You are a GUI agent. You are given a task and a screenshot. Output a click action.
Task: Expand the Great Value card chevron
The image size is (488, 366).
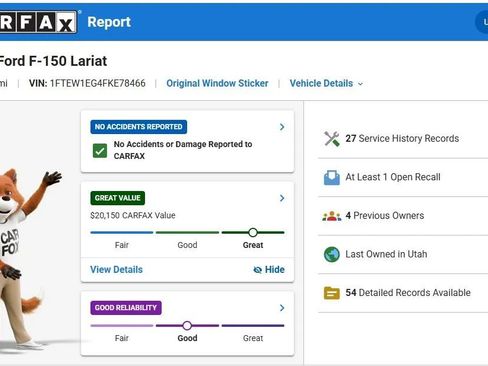[282, 198]
